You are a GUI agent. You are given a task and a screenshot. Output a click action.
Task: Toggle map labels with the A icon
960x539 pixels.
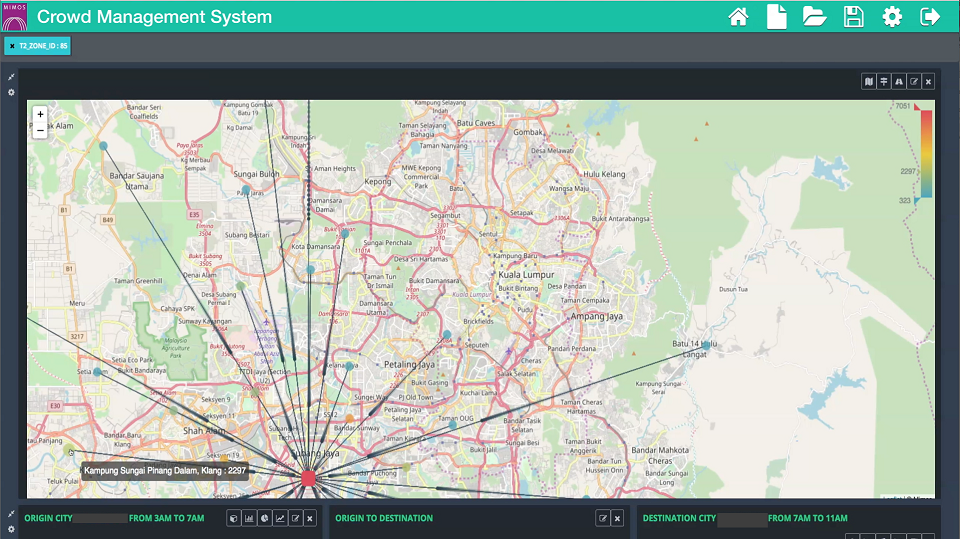[899, 81]
